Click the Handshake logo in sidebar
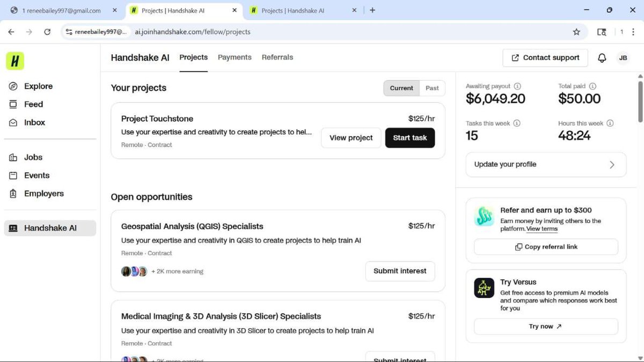Viewport: 644px width, 362px height. 15,61
